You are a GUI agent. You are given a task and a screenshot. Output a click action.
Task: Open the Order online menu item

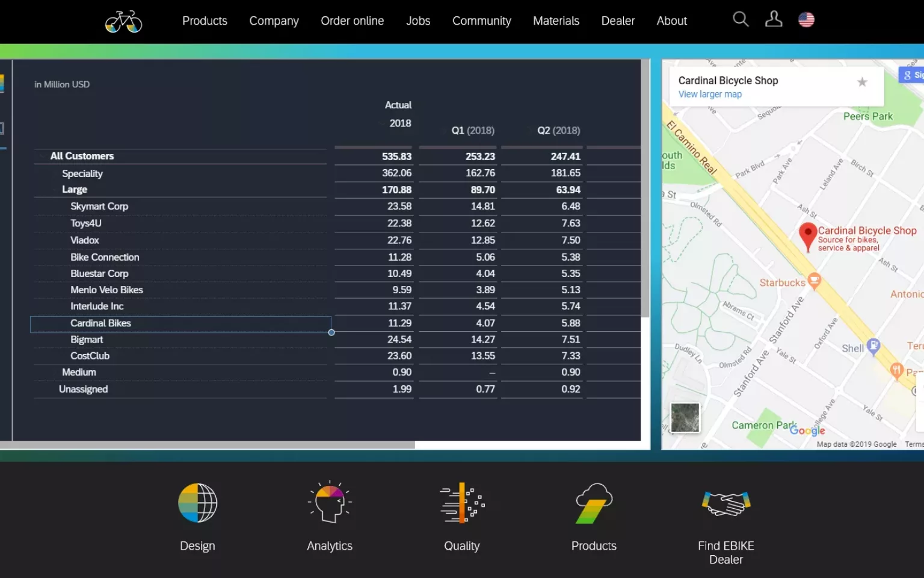352,20
